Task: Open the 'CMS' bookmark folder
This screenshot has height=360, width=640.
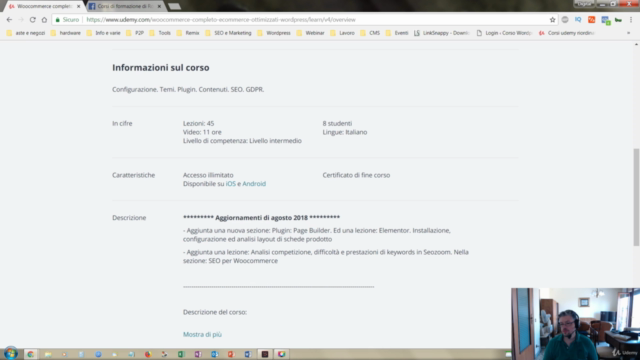Action: tap(370, 33)
